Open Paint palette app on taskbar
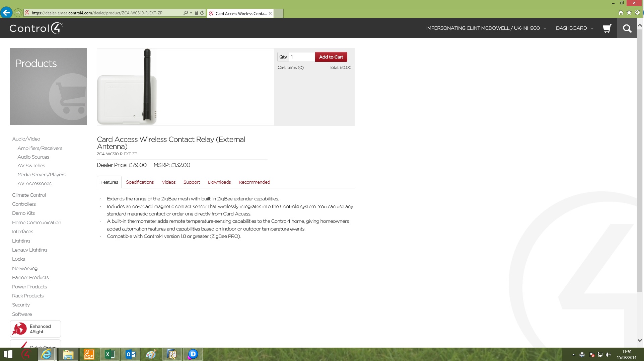644x361 pixels. 151,354
